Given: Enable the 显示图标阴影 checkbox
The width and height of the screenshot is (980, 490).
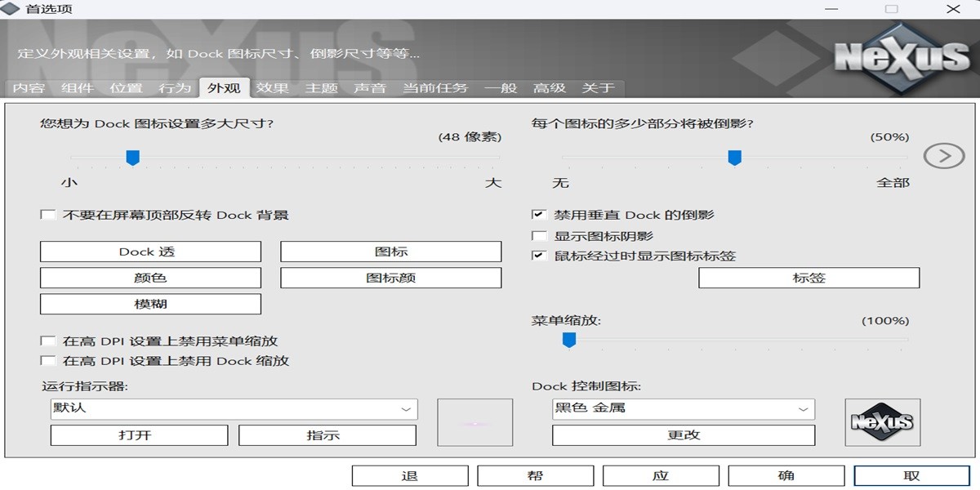Looking at the screenshot, I should coord(537,234).
